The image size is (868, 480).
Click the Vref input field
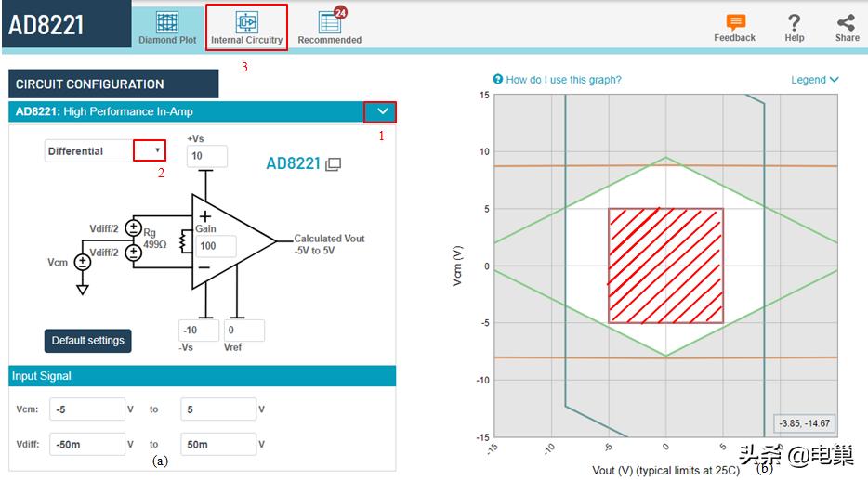coord(244,331)
